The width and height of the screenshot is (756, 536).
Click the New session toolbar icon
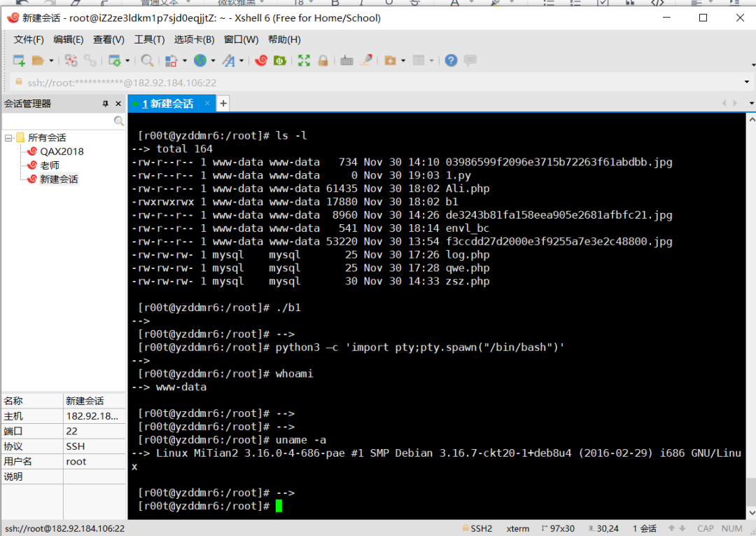point(19,60)
